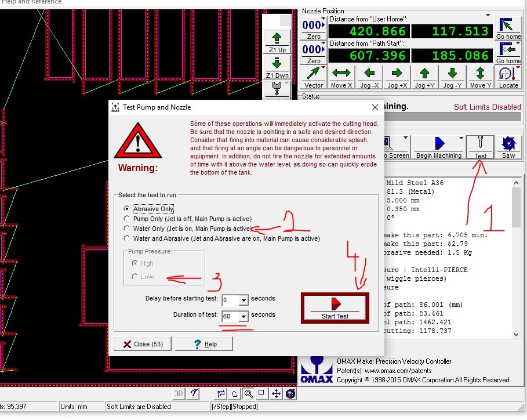527x420 pixels.
Task: Open the Locate tool
Action: click(508, 77)
